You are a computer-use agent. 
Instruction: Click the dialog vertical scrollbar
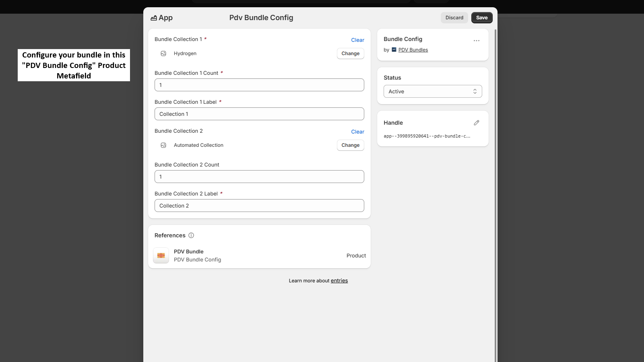tap(495, 193)
